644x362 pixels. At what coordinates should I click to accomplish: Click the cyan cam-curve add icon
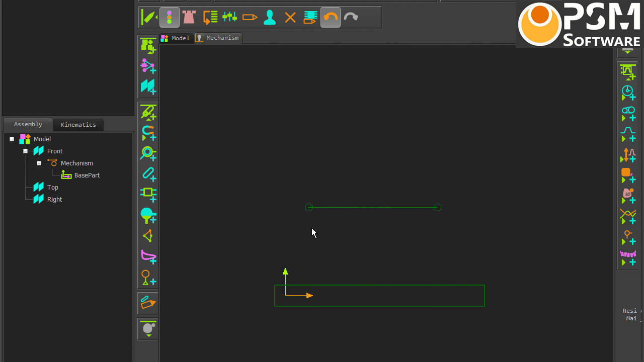(628, 134)
